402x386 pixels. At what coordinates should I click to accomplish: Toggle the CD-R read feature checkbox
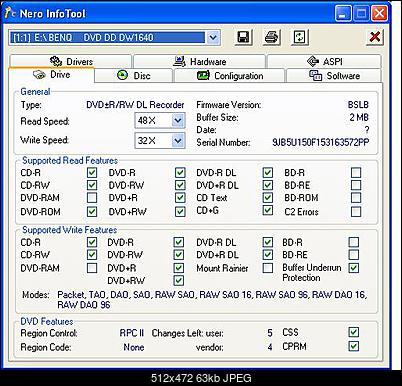92,173
